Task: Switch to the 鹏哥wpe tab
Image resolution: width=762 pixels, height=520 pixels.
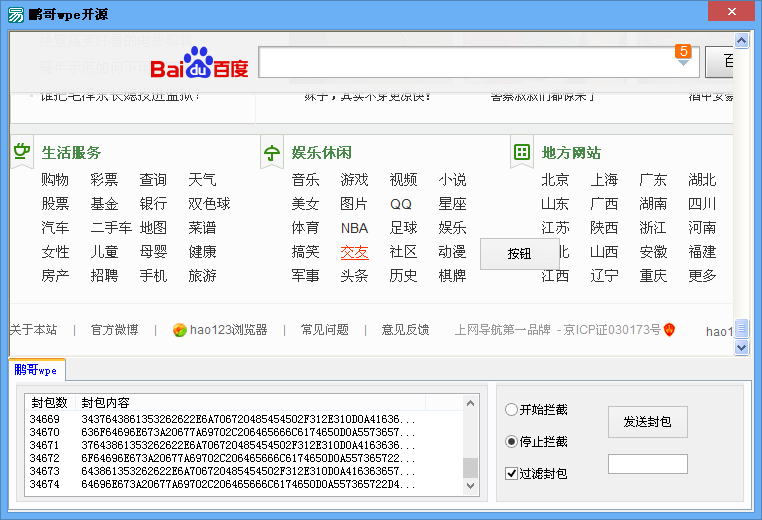Action: 36,370
